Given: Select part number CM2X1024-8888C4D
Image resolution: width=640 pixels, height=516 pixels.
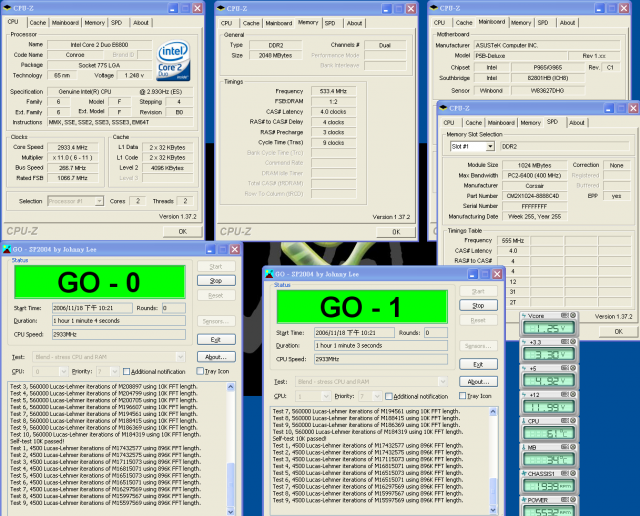Looking at the screenshot, I should pos(535,196).
